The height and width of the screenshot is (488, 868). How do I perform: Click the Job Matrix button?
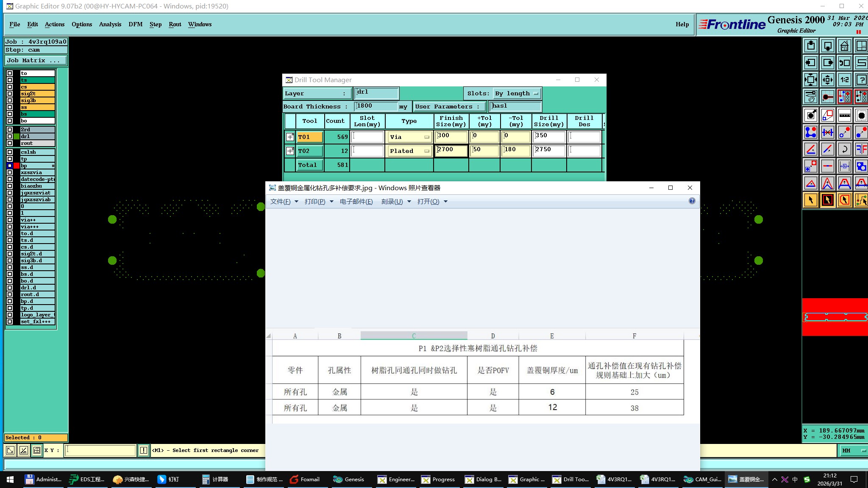36,60
